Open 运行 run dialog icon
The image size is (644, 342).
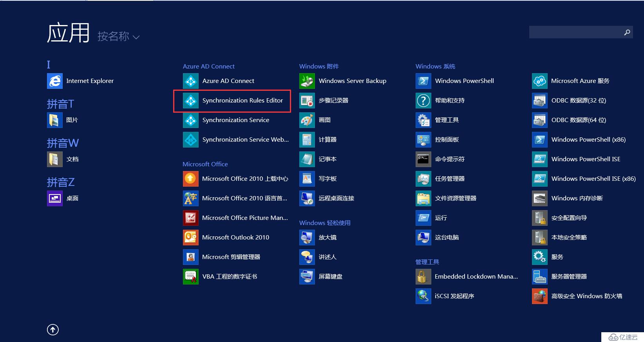click(x=423, y=218)
